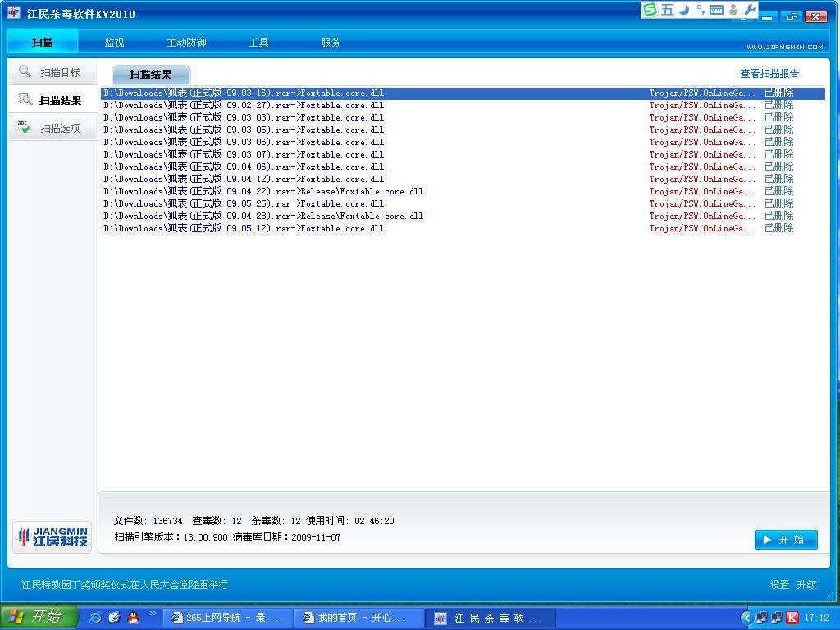The image size is (840, 630).
Task: Expand the quick launch overflow chevron
Action: pos(153,614)
